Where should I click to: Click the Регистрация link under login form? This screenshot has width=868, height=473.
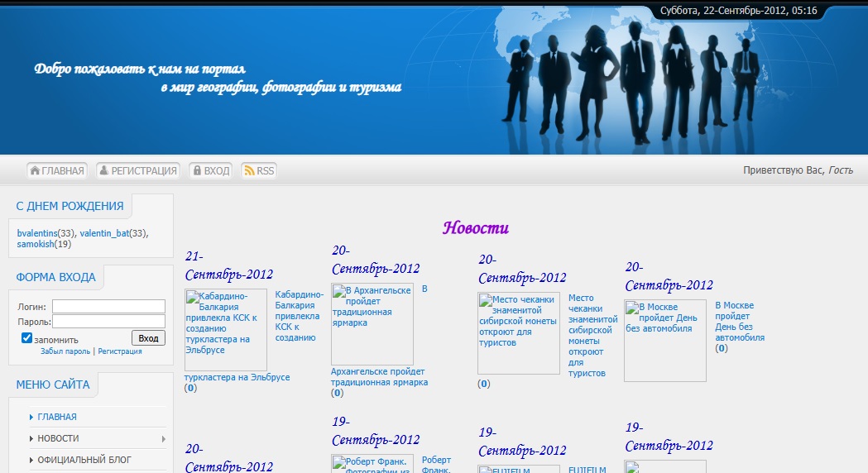pos(120,351)
